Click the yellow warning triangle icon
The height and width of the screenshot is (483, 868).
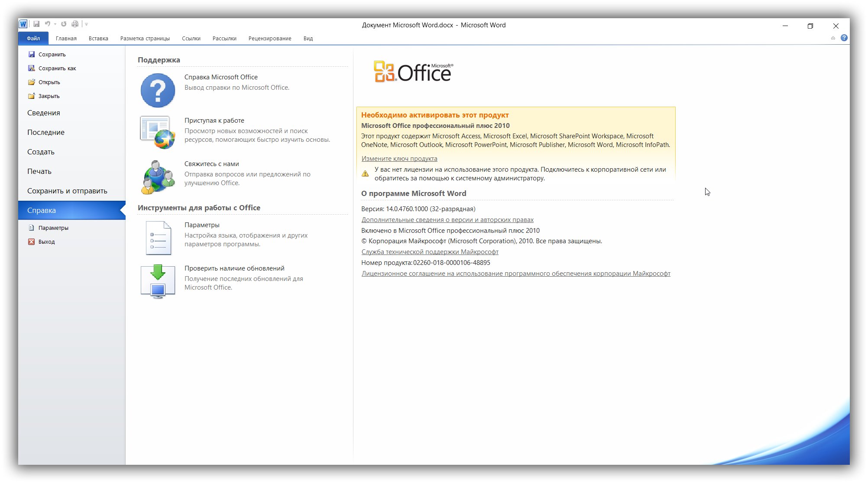point(366,174)
